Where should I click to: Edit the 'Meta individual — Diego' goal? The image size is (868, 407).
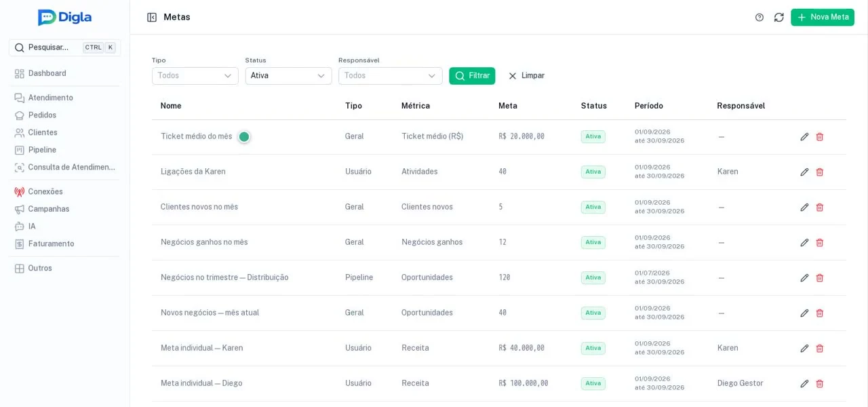[x=804, y=384]
